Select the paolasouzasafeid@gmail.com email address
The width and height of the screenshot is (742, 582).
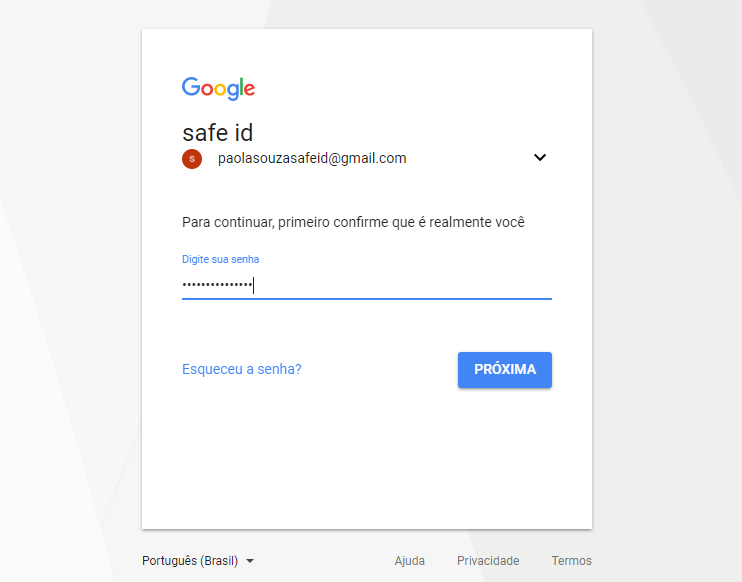point(312,158)
